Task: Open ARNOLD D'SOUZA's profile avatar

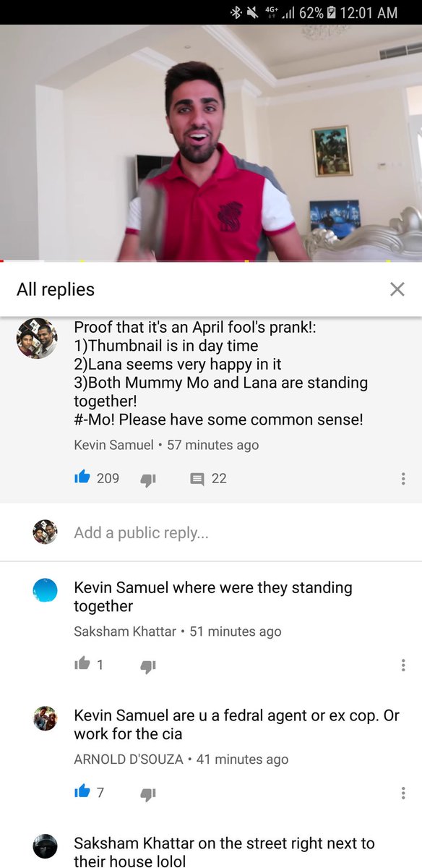Action: click(45, 718)
